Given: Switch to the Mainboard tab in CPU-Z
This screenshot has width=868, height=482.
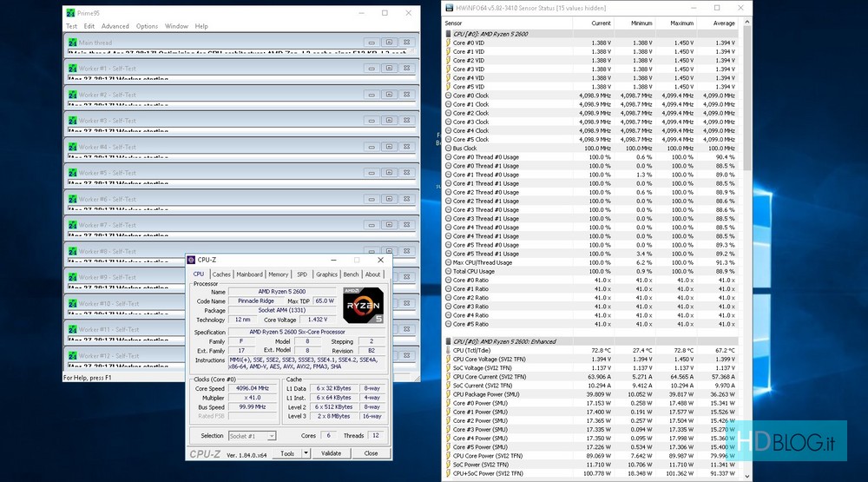Looking at the screenshot, I should coord(249,274).
